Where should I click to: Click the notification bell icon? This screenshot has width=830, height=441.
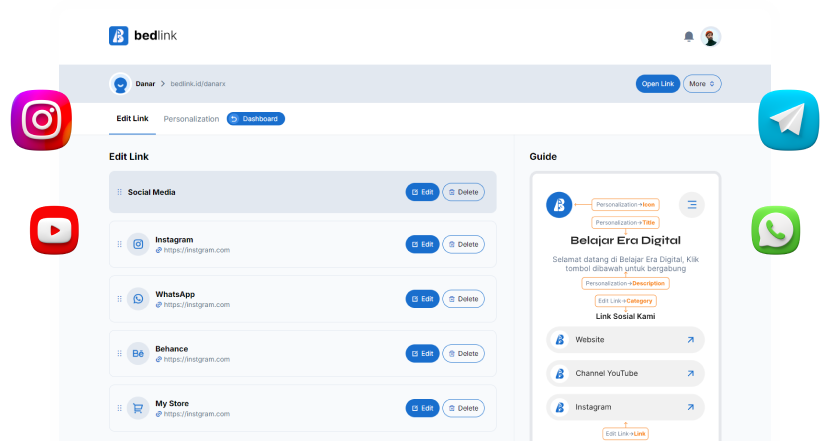tap(689, 36)
